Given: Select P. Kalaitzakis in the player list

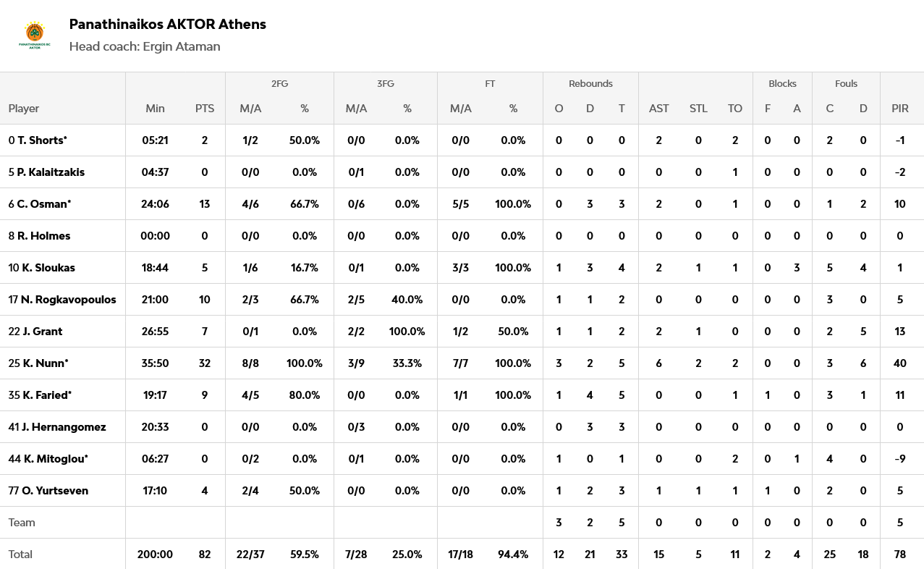Looking at the screenshot, I should (51, 172).
